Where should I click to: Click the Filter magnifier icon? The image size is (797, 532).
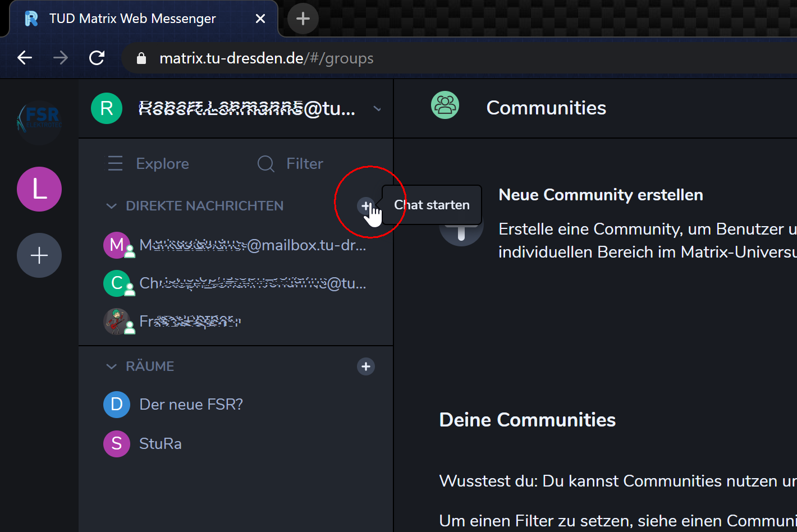tap(265, 164)
